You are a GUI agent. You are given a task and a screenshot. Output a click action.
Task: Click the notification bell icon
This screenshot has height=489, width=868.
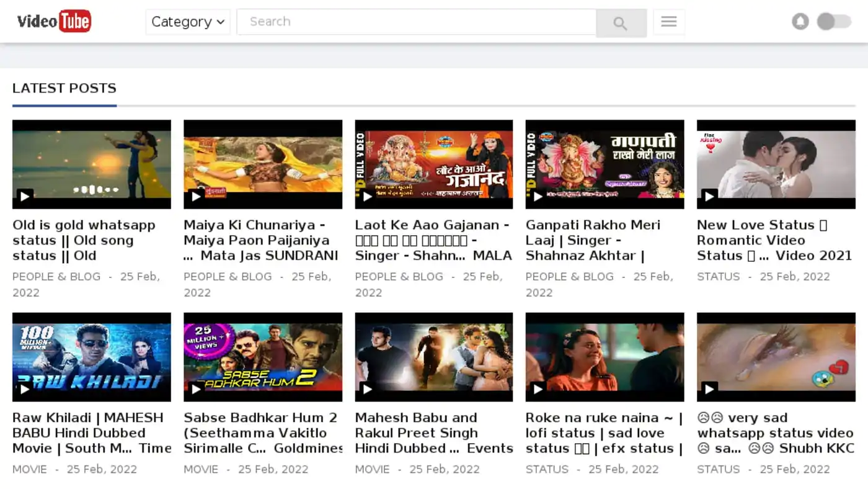coord(800,22)
